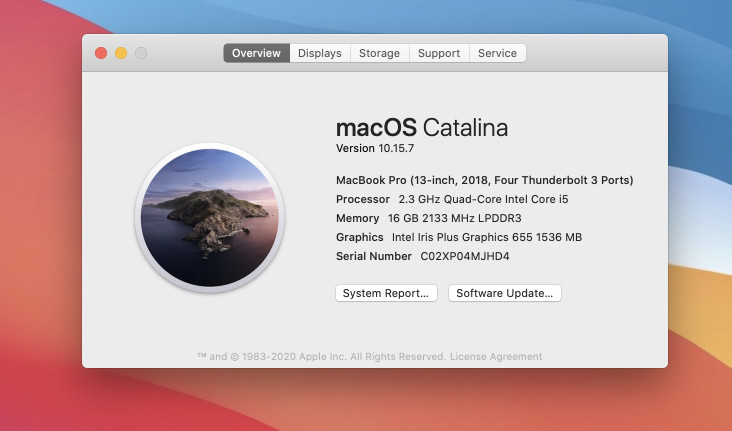
Task: Click memory value 16 GB 2133 MHz LPDDR3
Action: point(455,219)
